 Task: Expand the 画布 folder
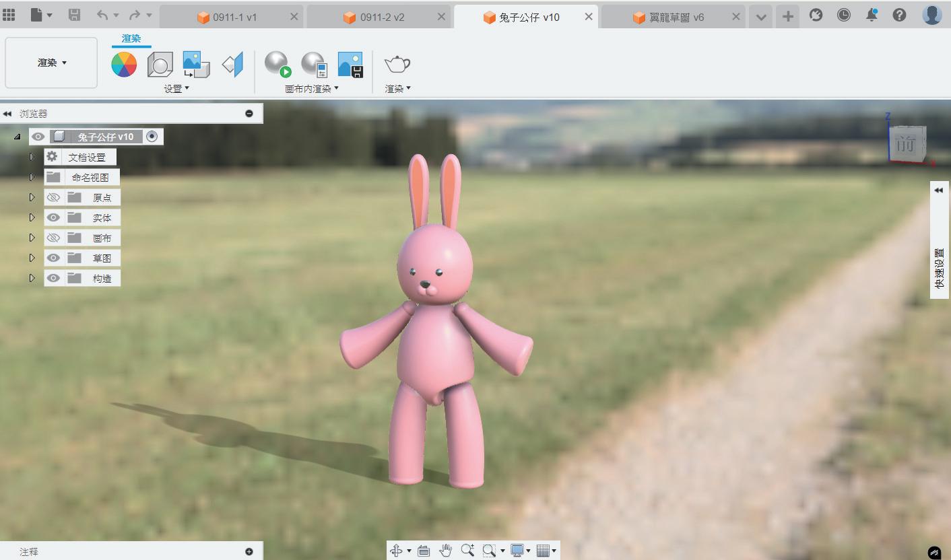pos(32,238)
